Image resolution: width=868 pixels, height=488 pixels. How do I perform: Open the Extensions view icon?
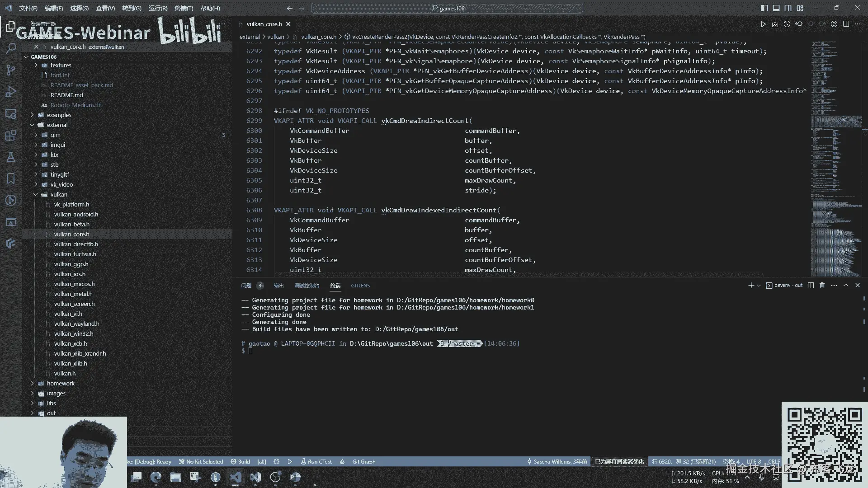click(x=11, y=135)
